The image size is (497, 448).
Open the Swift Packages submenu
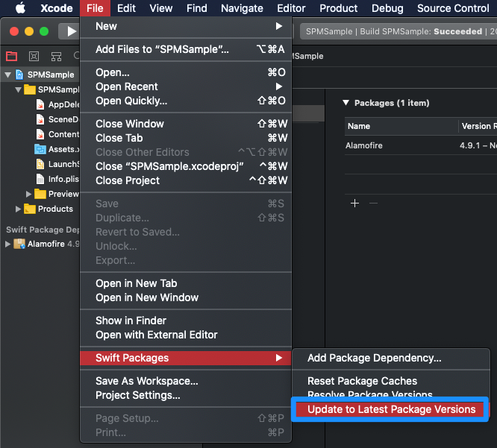[x=186, y=358]
